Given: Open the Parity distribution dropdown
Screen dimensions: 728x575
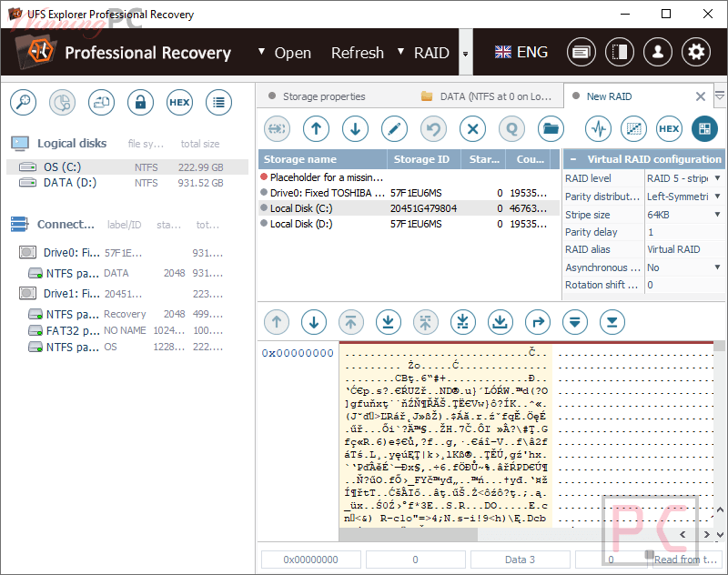Looking at the screenshot, I should [717, 197].
